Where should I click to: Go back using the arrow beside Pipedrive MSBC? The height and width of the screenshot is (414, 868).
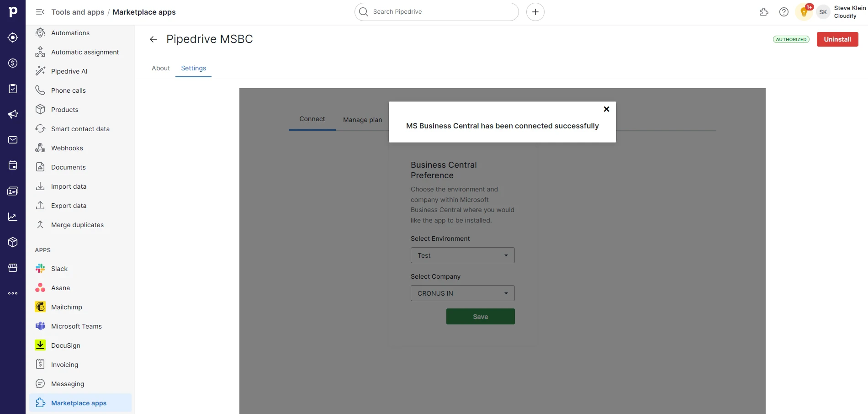click(153, 39)
